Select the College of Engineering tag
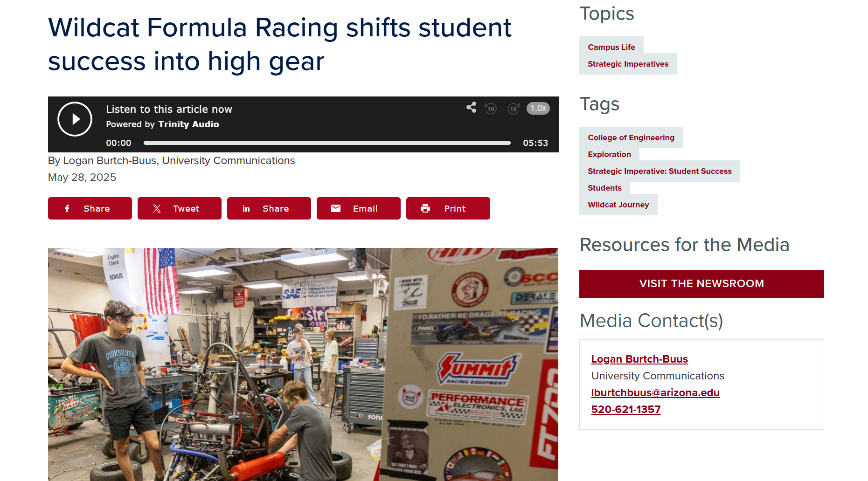868x481 pixels. pos(631,137)
